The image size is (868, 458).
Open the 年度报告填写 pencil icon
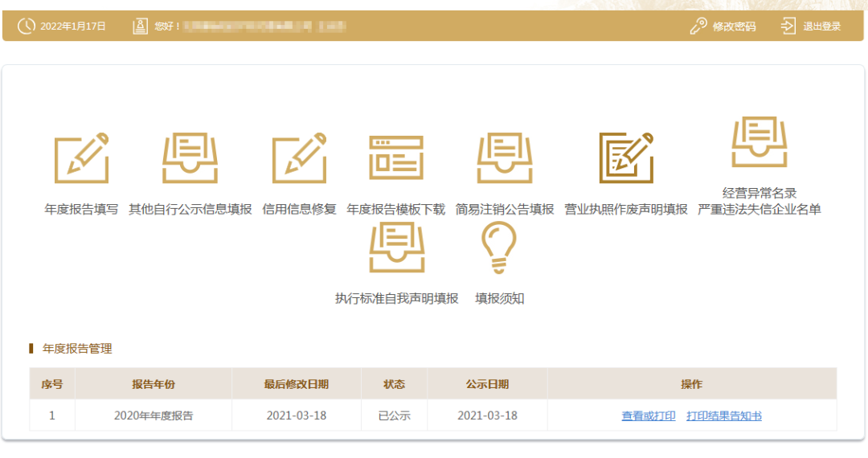pos(81,158)
